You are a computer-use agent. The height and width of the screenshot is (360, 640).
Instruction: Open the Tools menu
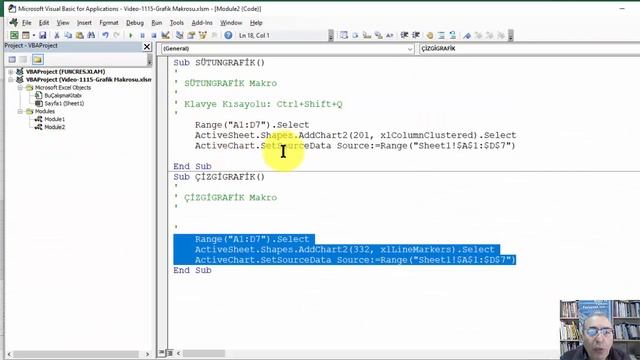pyautogui.click(x=176, y=23)
